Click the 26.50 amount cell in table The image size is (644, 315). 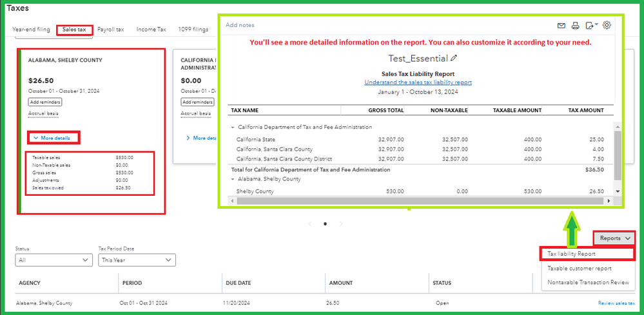coord(333,303)
